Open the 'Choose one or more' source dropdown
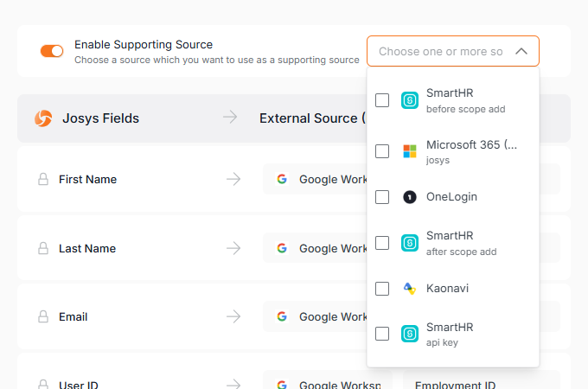The width and height of the screenshot is (588, 389). coord(452,51)
